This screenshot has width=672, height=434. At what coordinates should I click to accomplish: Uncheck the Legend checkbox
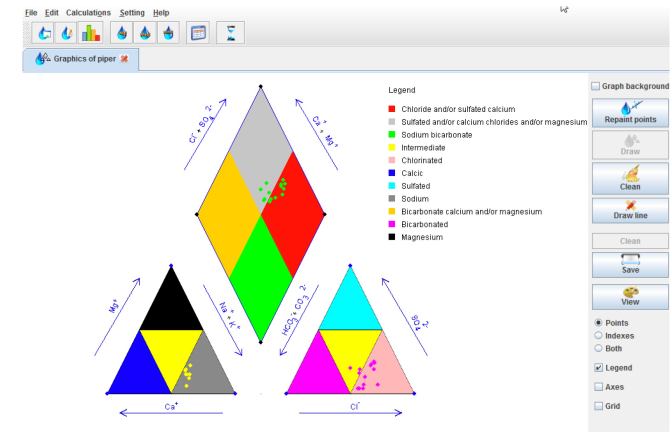(x=598, y=368)
